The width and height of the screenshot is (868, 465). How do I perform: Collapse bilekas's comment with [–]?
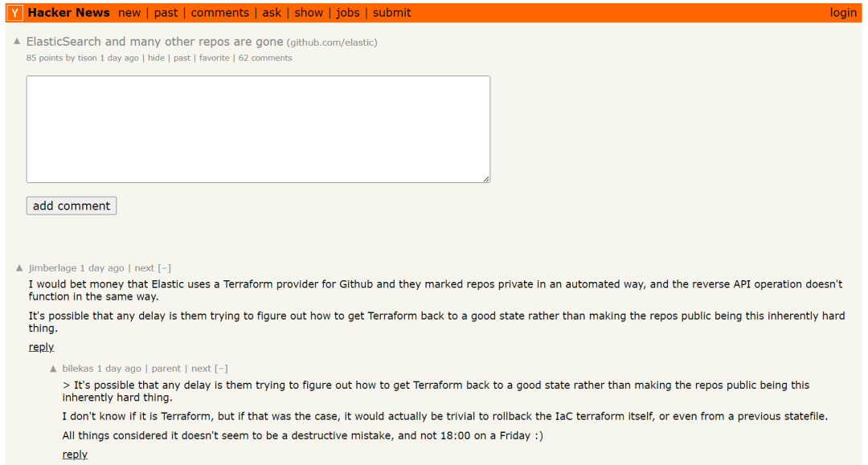pos(222,369)
